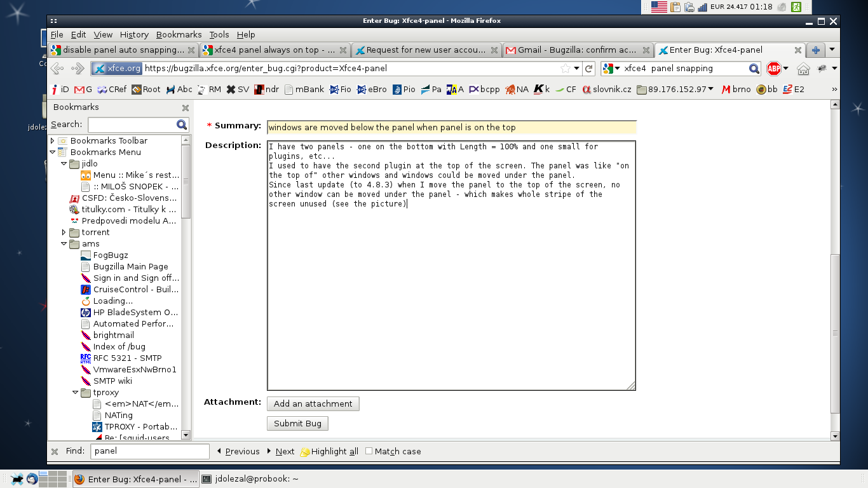Click the Home icon in navigation toolbar
Image resolution: width=868 pixels, height=488 pixels.
pos(803,69)
